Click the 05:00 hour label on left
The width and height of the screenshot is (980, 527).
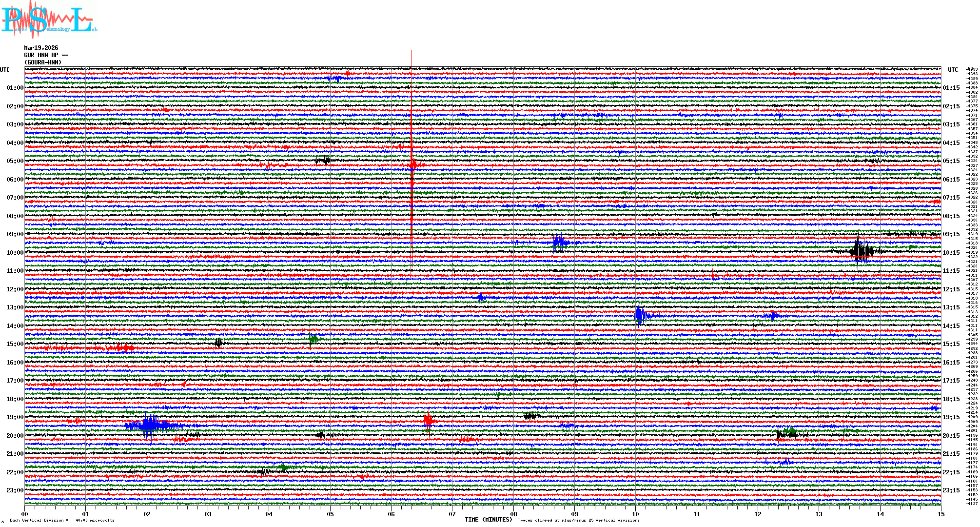15,161
